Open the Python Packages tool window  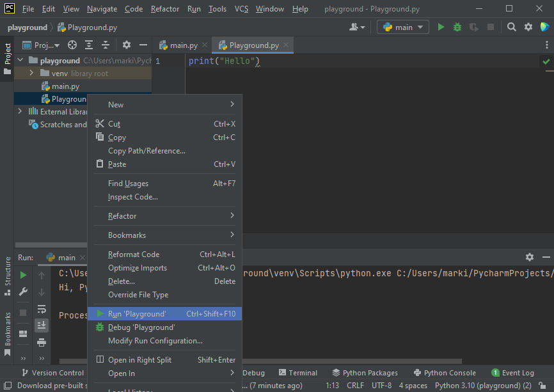[365, 373]
